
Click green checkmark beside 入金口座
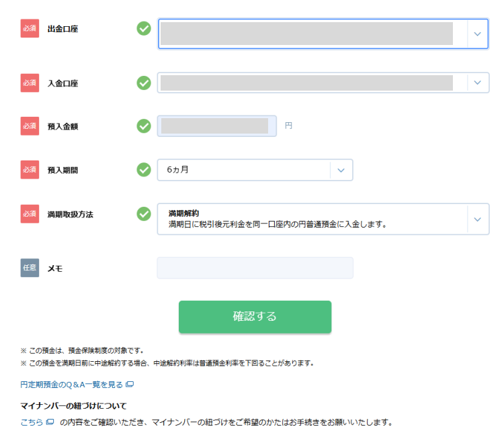tap(144, 83)
